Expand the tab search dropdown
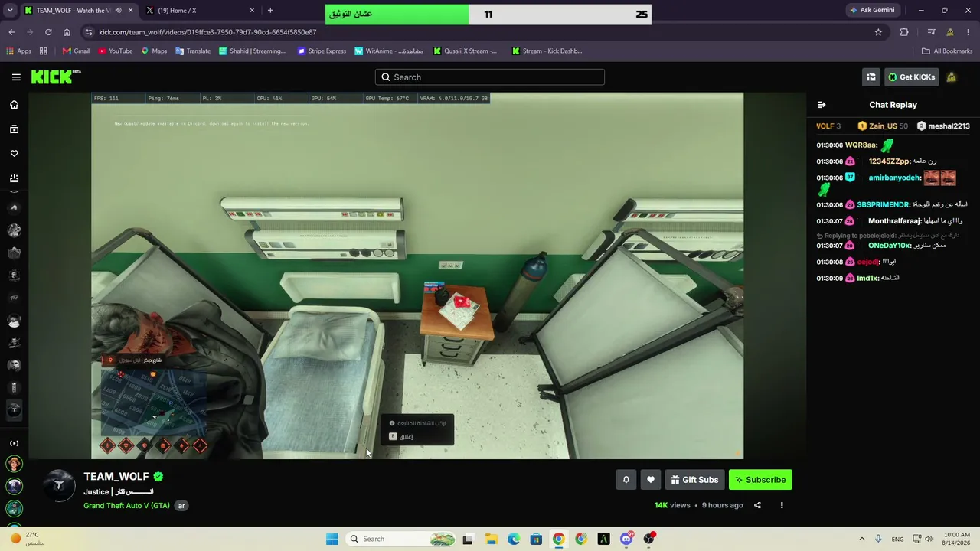Viewport: 980px width, 551px height. tap(11, 11)
